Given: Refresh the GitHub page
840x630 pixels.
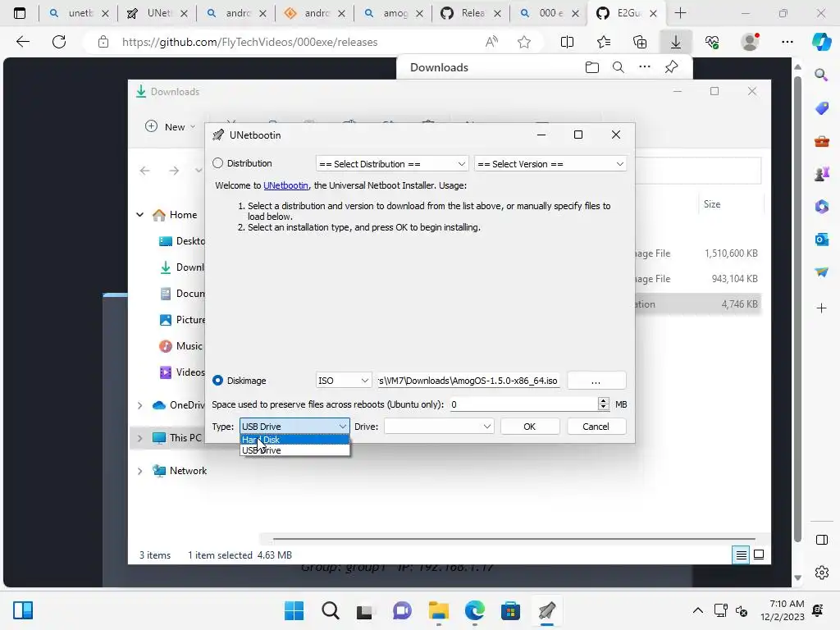Looking at the screenshot, I should [59, 42].
